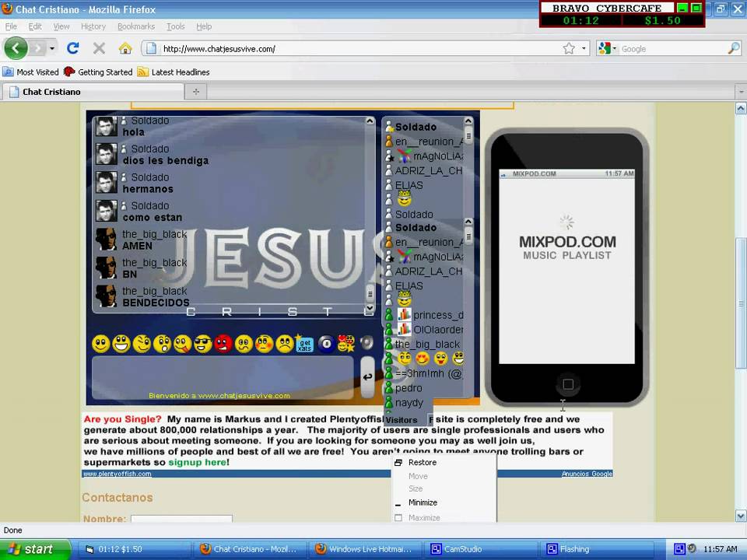This screenshot has height=560, width=747.
Task: Switch to Windows Live Hotmail taskbar item
Action: [364, 549]
